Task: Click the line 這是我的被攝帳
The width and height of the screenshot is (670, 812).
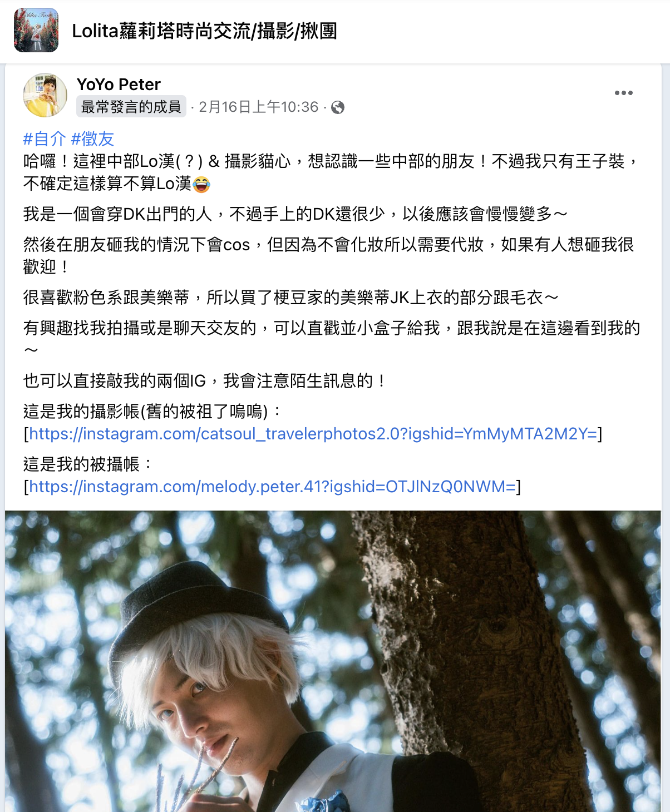Action: pyautogui.click(x=87, y=464)
